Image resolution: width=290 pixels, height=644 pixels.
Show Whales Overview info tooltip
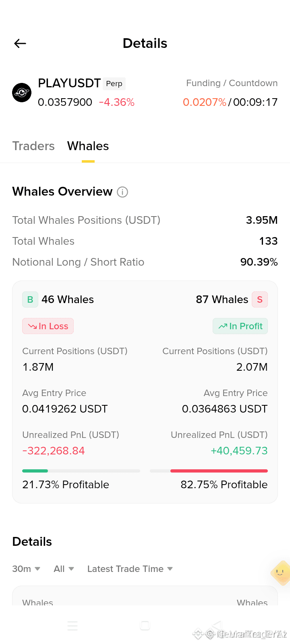tap(122, 192)
